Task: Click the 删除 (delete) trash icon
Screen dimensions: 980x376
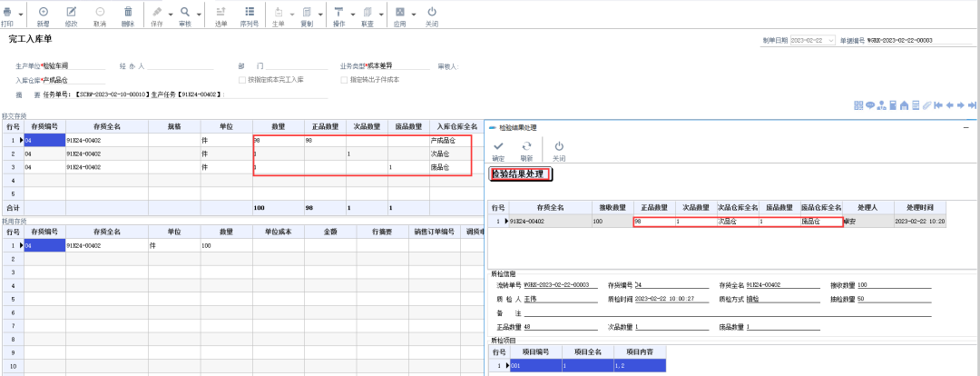Action: (x=128, y=12)
